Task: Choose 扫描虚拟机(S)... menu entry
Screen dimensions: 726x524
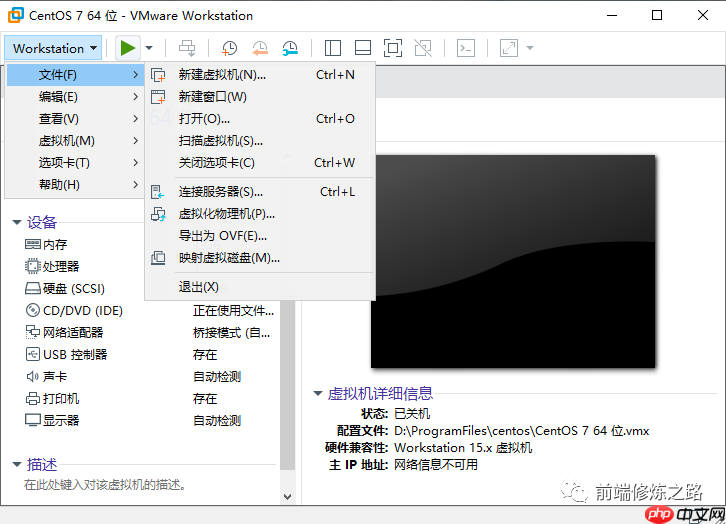Action: [260, 141]
